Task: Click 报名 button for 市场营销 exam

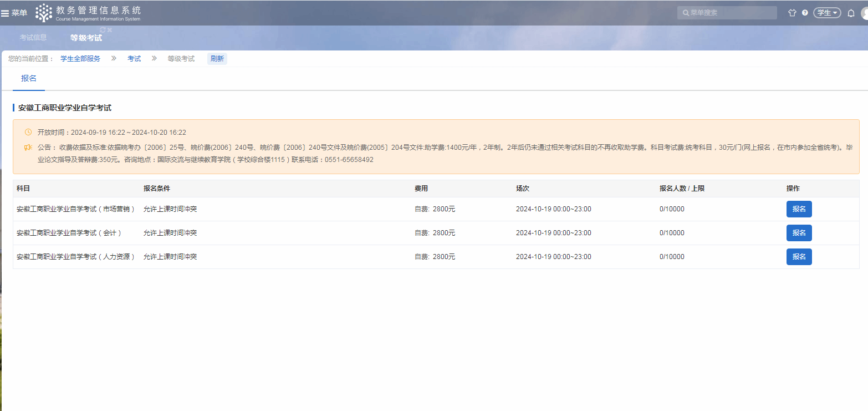Action: 799,209
